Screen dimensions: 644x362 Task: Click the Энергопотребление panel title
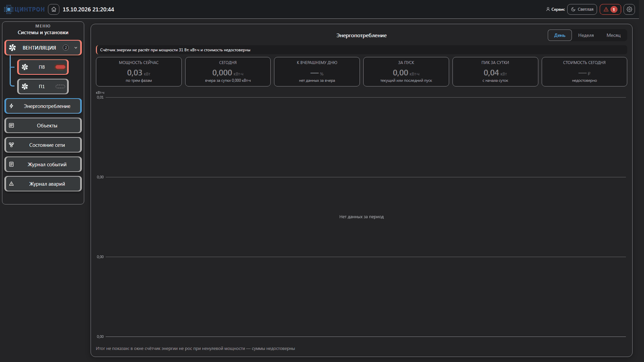pyautogui.click(x=361, y=35)
